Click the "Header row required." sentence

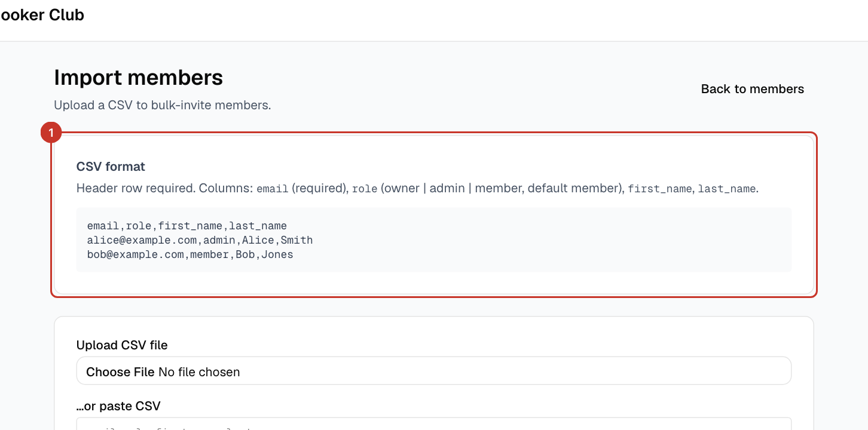click(x=136, y=188)
